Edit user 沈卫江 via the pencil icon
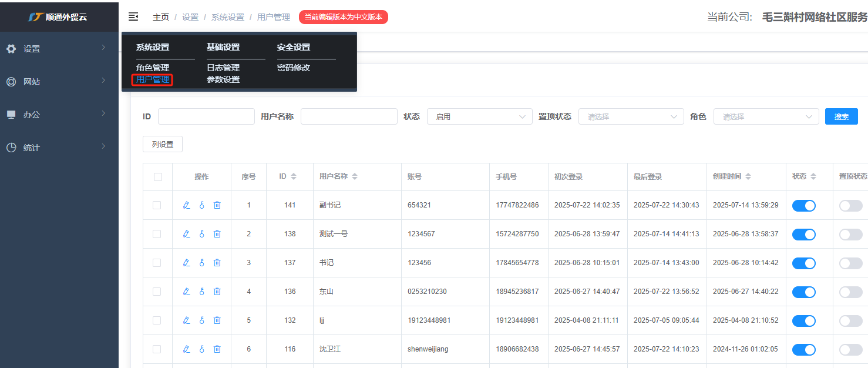 (187, 349)
